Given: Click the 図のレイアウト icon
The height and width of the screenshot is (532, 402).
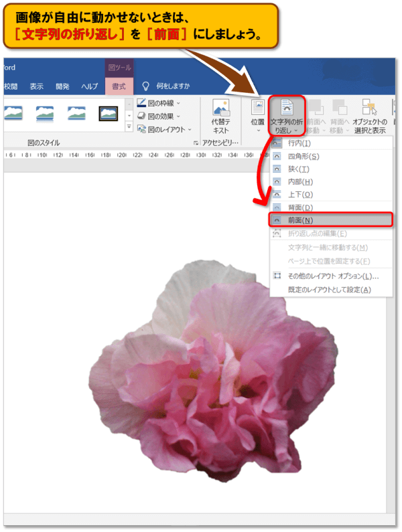Looking at the screenshot, I should [141, 129].
